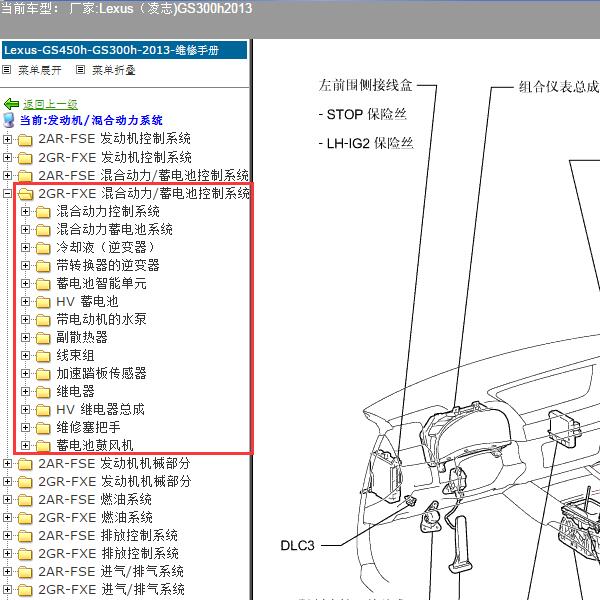Click the icon beside 菜单折叠
This screenshot has width=600, height=600.
pos(80,70)
